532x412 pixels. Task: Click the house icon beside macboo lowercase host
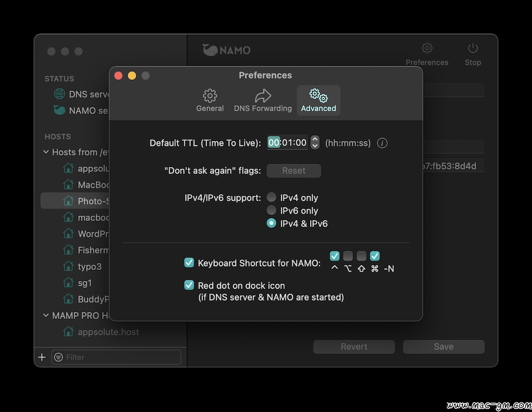pyautogui.click(x=68, y=217)
